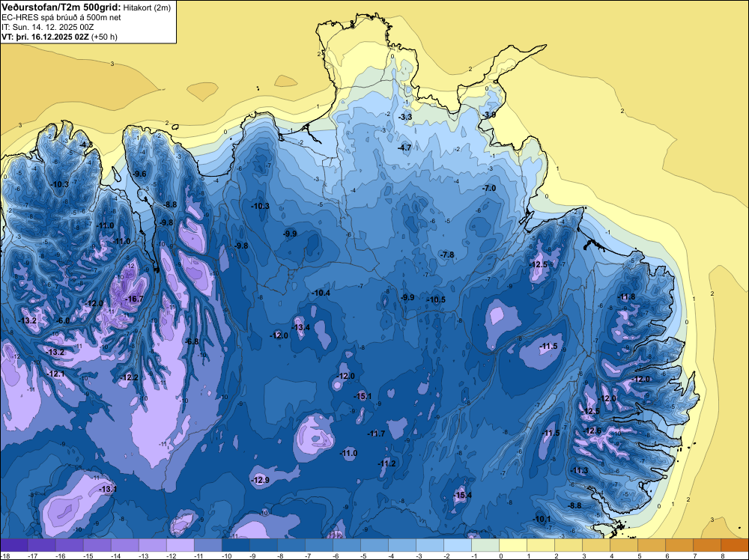
Task: Click the -4.7 temperature label
Action: [x=404, y=148]
